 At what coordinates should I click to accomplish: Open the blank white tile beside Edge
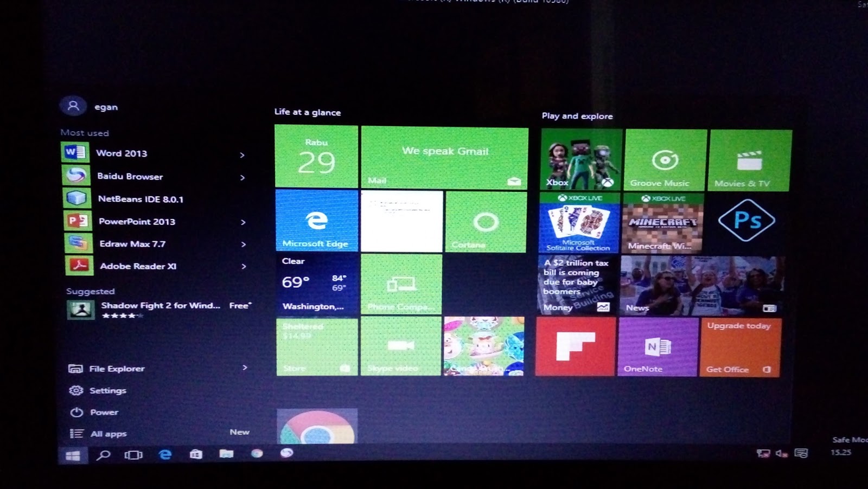[x=402, y=221]
